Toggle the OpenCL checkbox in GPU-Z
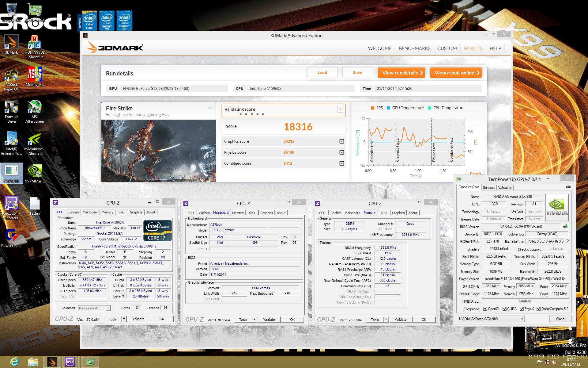 [485, 309]
